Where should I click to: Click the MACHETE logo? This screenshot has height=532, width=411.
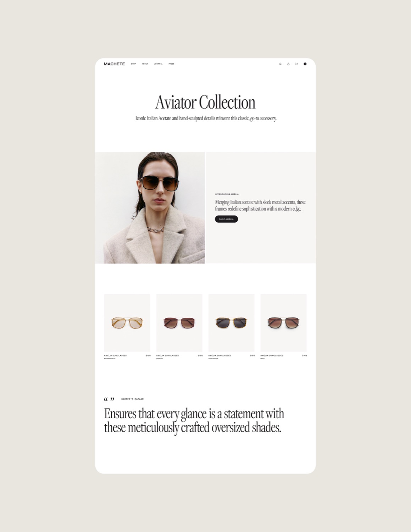(x=114, y=64)
